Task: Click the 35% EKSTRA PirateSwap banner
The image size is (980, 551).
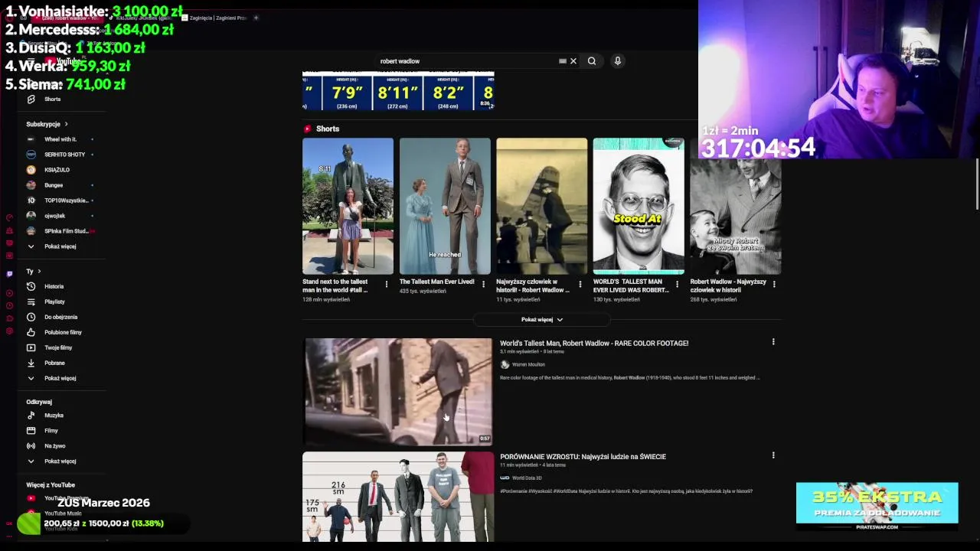Action: (877, 507)
